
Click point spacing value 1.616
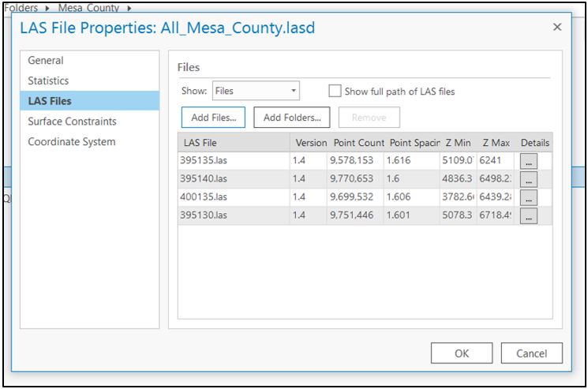[399, 160]
